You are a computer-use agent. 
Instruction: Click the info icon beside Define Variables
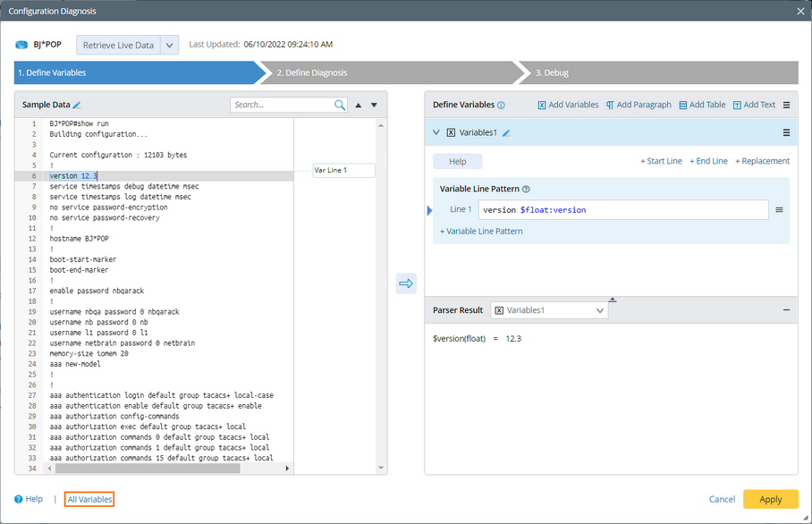(x=501, y=106)
